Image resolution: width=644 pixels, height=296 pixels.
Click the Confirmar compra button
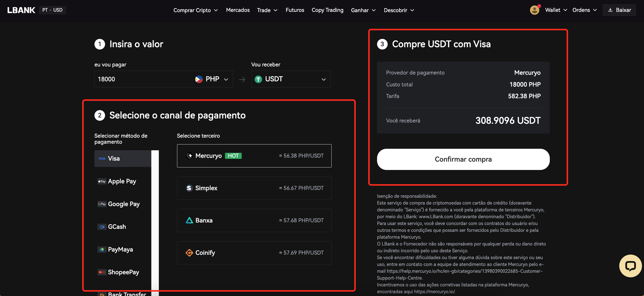pyautogui.click(x=463, y=159)
